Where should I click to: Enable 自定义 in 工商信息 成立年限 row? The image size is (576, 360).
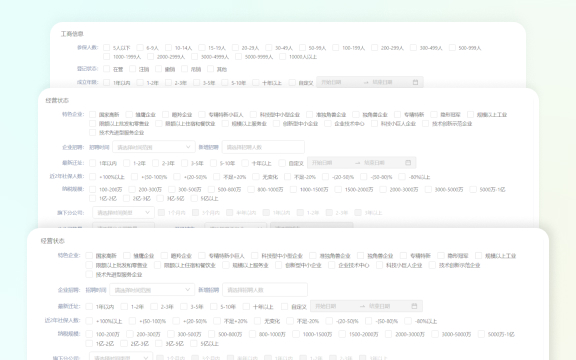(x=292, y=83)
